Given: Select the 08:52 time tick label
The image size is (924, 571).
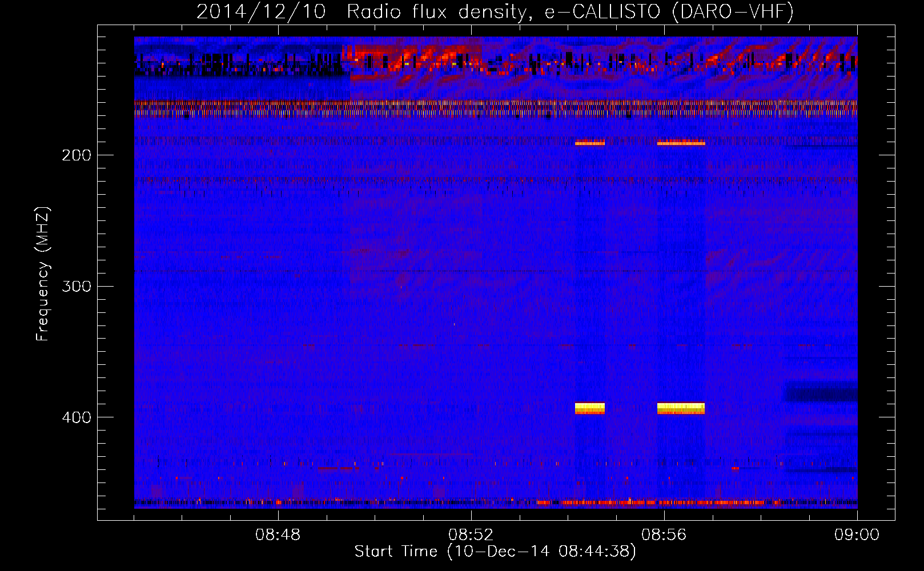Looking at the screenshot, I should [471, 535].
